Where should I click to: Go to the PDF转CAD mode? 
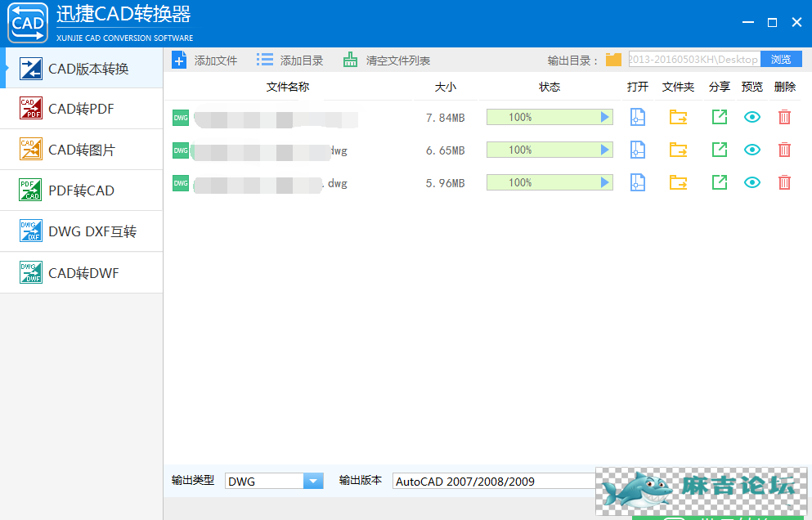tap(81, 191)
